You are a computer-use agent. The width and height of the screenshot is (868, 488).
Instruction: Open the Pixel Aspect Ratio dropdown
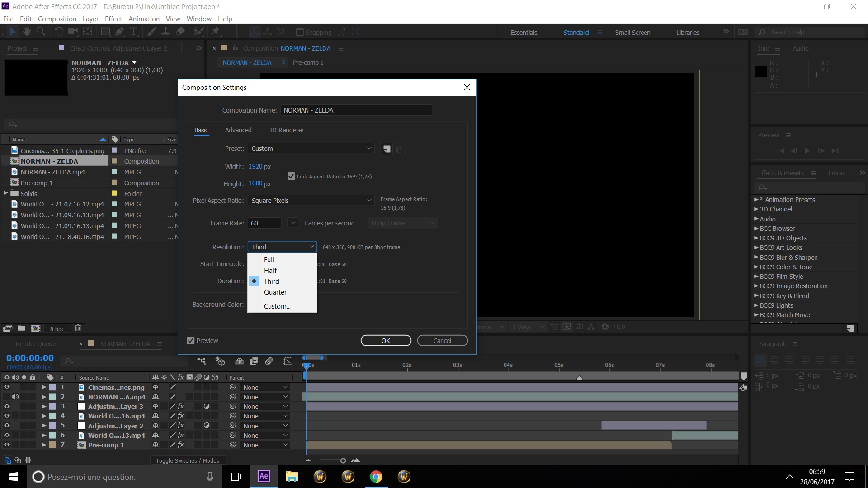pos(311,201)
